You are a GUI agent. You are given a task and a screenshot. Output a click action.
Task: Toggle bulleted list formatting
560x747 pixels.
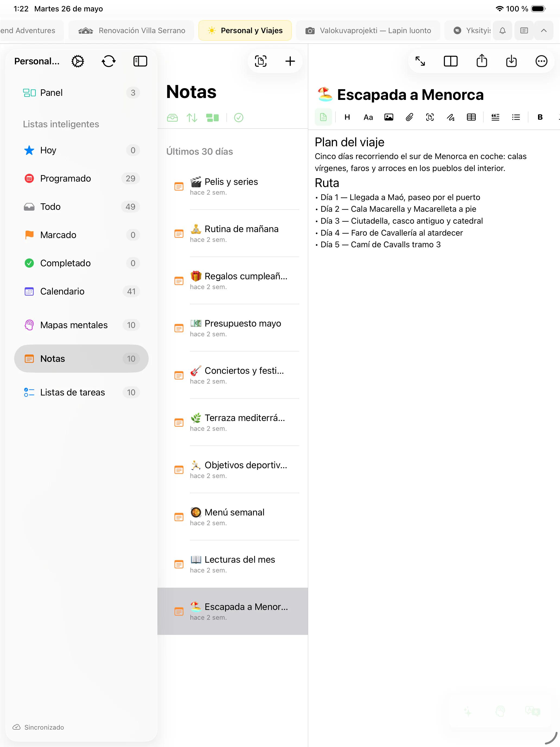coord(516,117)
